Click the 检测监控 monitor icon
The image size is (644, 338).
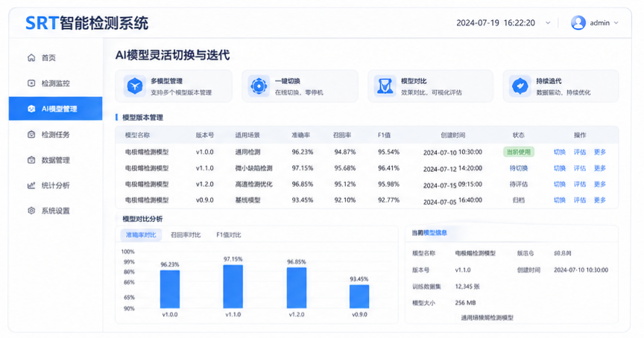point(31,83)
